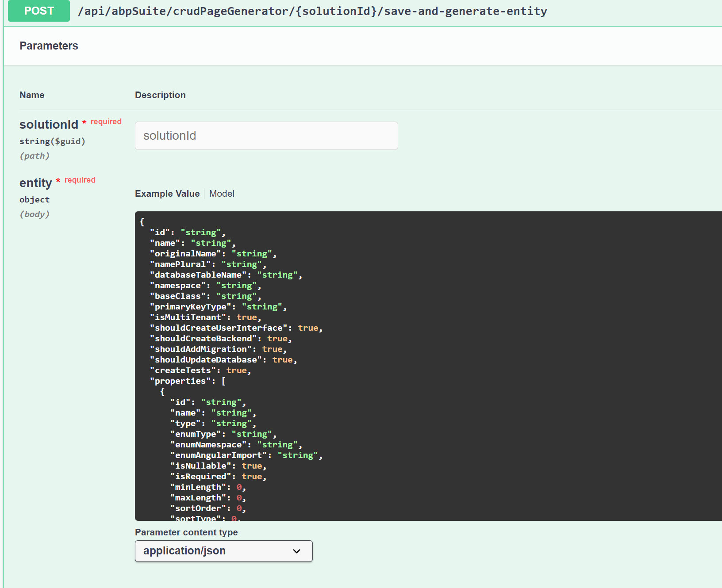
Task: Click inside the solutionId input field
Action: [x=266, y=136]
